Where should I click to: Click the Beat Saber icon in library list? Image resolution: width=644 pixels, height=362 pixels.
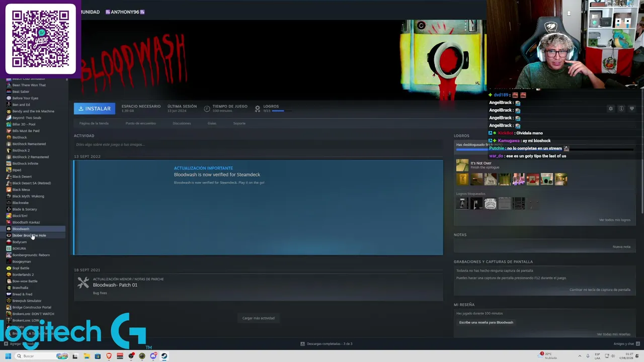[x=9, y=92]
